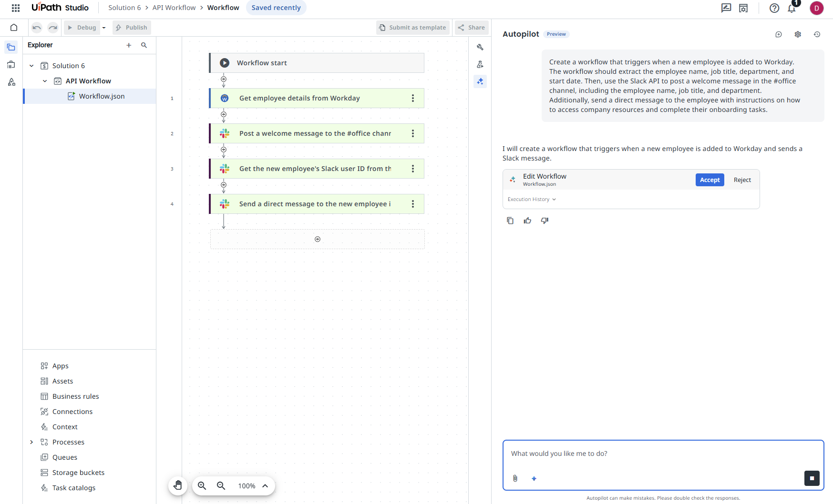Screen dimensions: 833x504
Task: Open the Explorer panel icon in sidebar
Action: pyautogui.click(x=11, y=47)
